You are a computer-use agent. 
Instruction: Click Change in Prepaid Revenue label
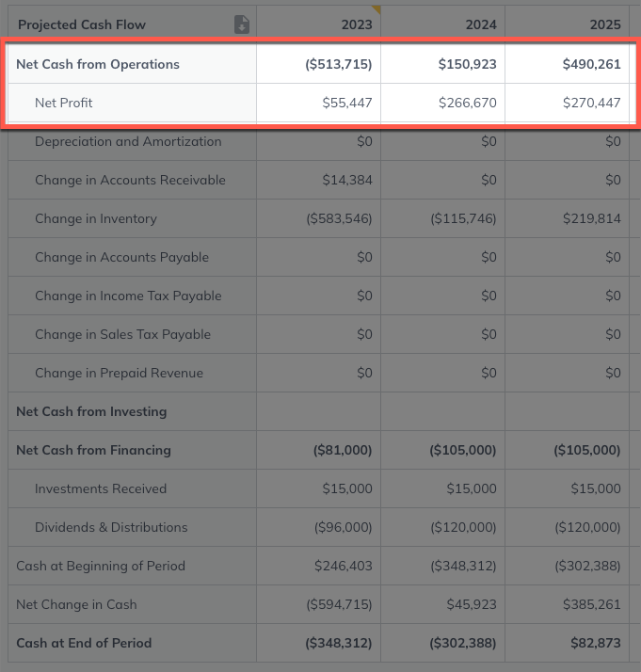tap(120, 373)
